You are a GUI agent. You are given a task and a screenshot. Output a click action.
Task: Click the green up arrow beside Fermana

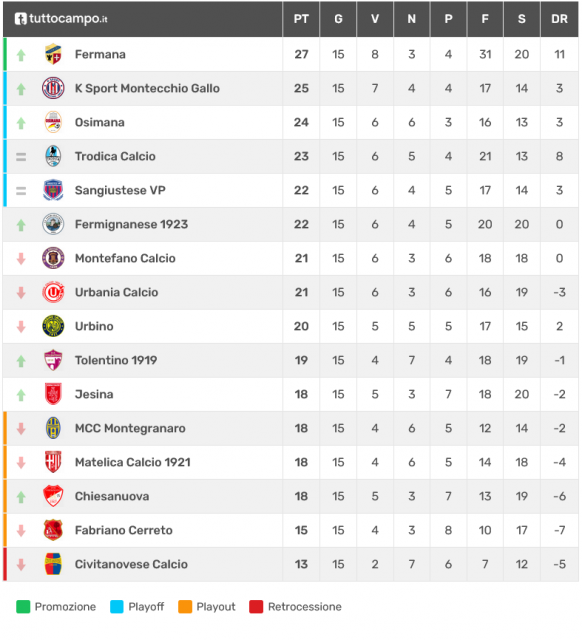[21, 55]
